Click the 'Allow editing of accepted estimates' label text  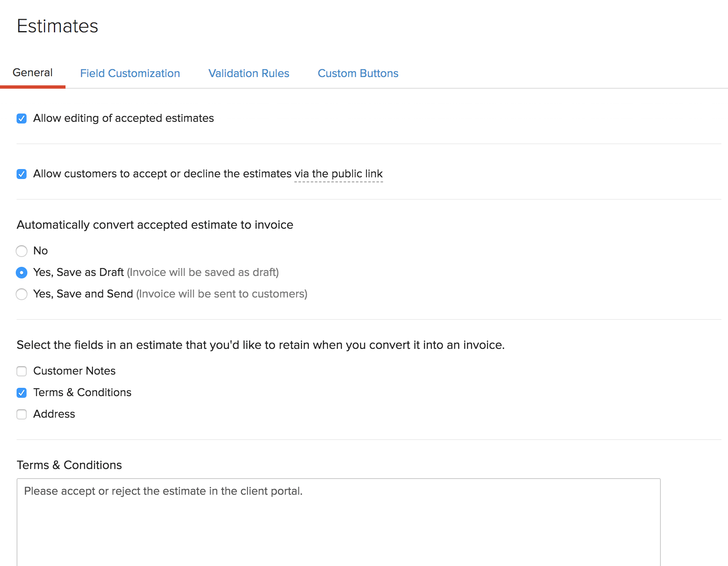124,118
